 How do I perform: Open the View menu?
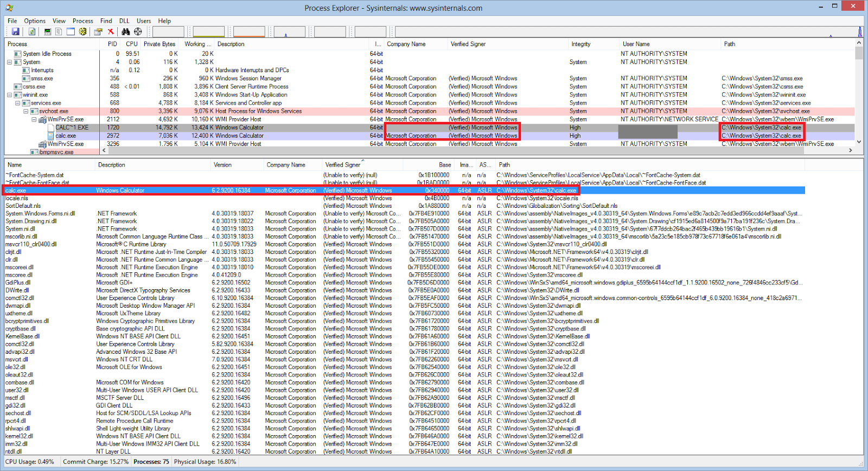59,21
